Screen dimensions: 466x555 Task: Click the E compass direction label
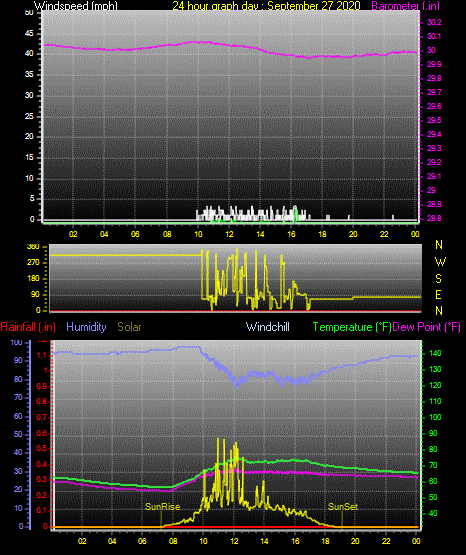(x=438, y=295)
